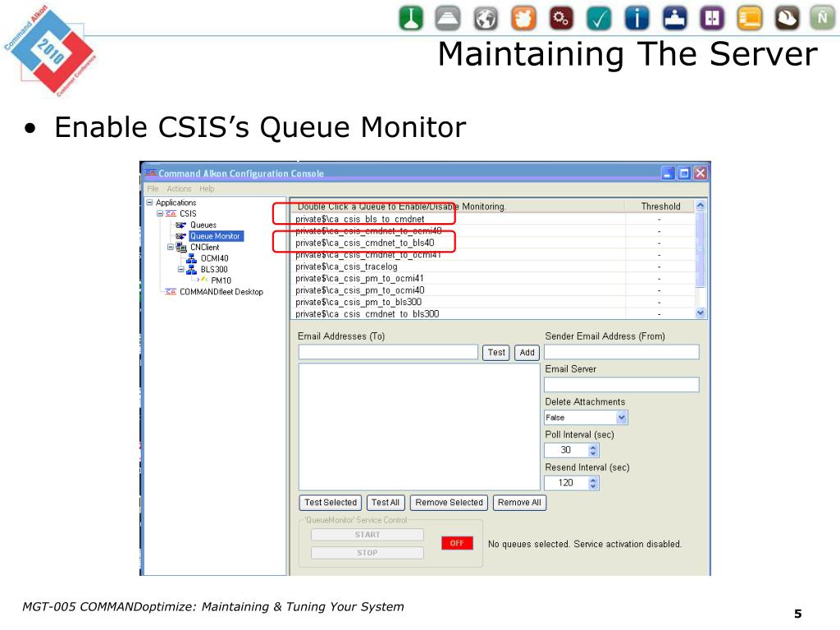Click the CSIS application icon in tree
Image resolution: width=840 pixels, height=630 pixels.
(171, 213)
